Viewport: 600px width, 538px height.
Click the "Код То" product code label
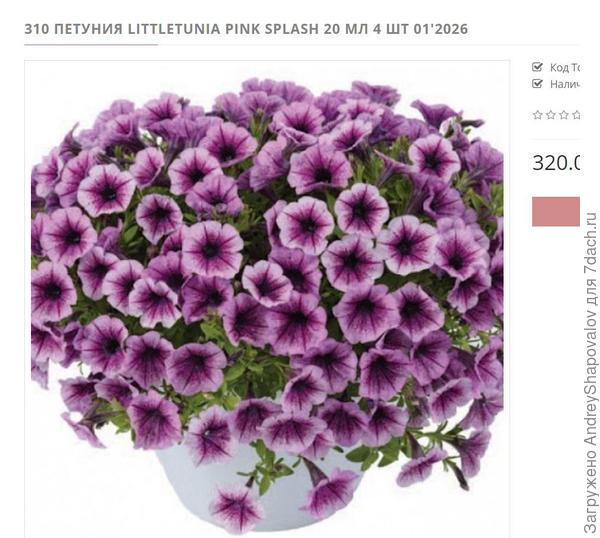(564, 68)
